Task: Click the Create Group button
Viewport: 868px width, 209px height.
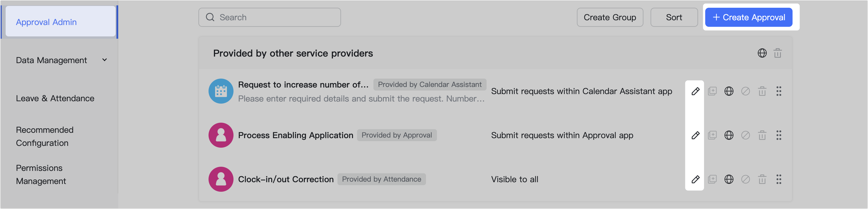Action: pyautogui.click(x=610, y=17)
